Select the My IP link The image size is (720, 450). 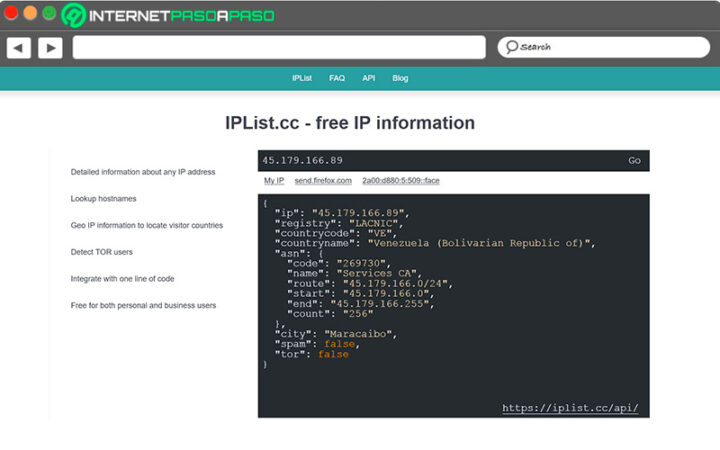[x=274, y=181]
